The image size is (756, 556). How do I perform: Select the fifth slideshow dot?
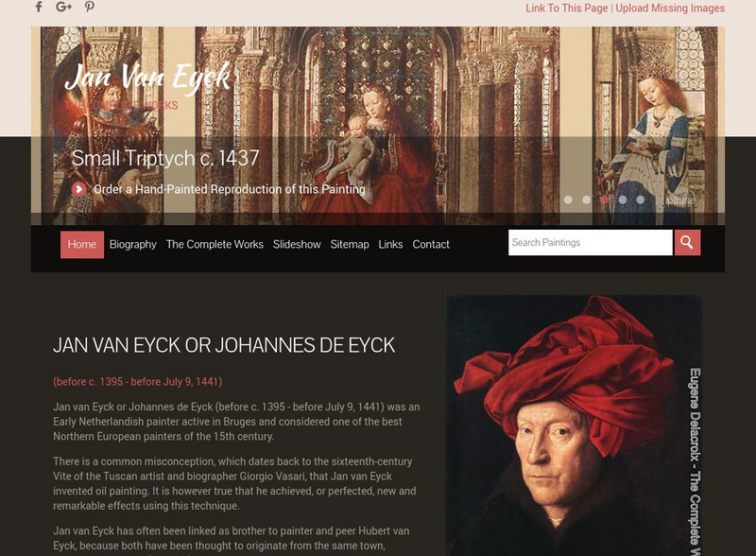coord(641,200)
